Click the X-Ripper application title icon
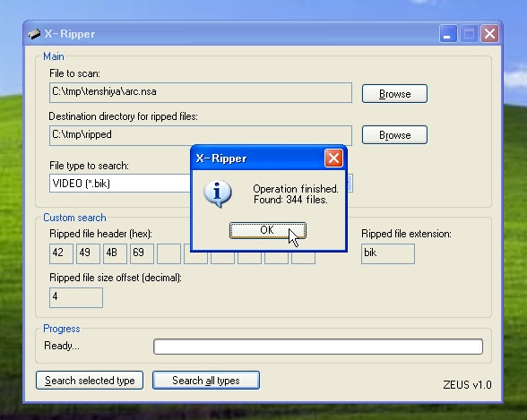 pos(34,34)
